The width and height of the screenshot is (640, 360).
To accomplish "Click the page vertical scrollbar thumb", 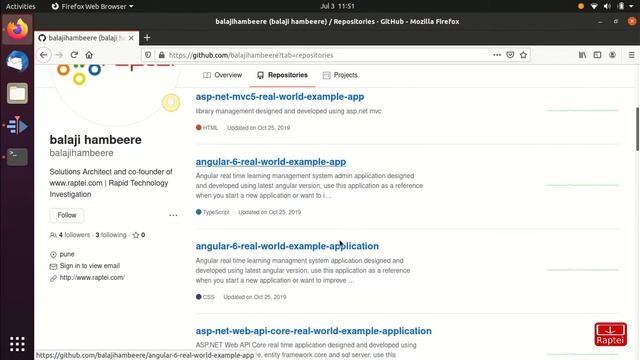I will tap(637, 129).
